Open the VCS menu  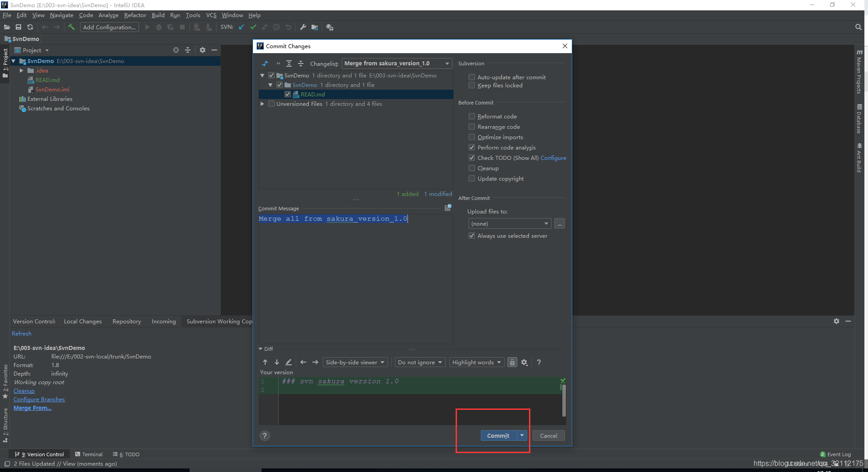click(211, 15)
